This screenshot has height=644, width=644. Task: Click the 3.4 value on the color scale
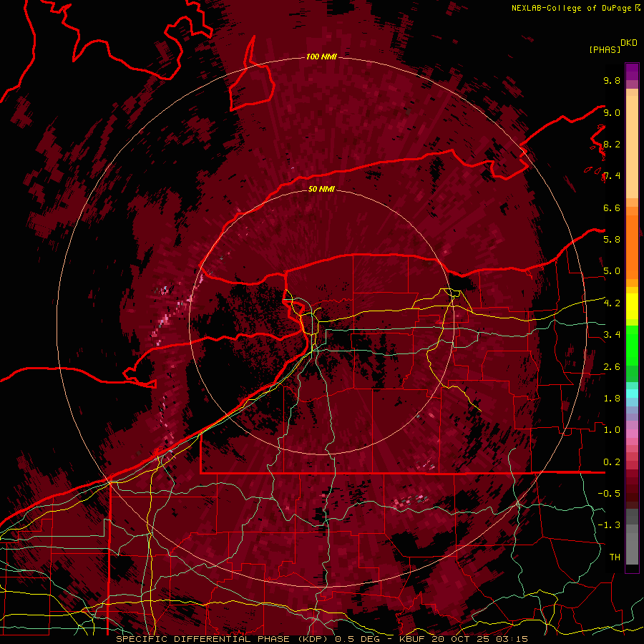click(612, 335)
